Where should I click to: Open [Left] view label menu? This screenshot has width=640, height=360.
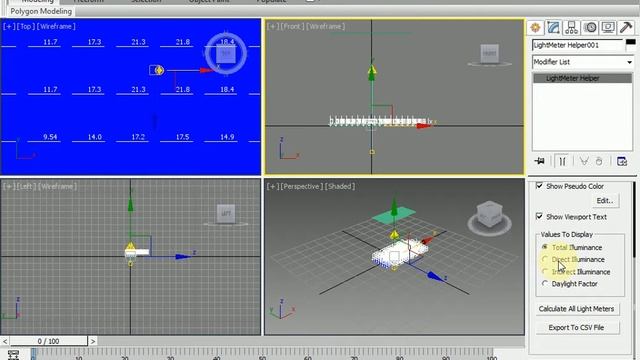click(x=25, y=187)
